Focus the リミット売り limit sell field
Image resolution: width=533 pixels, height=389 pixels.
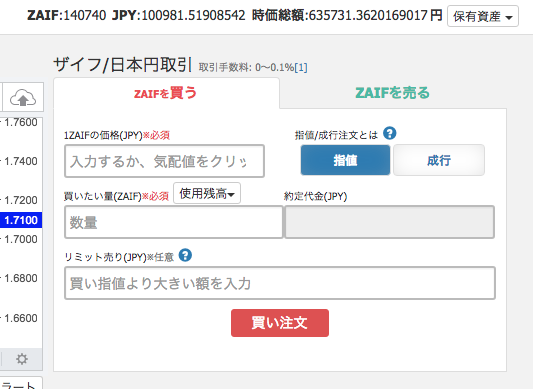[280, 283]
